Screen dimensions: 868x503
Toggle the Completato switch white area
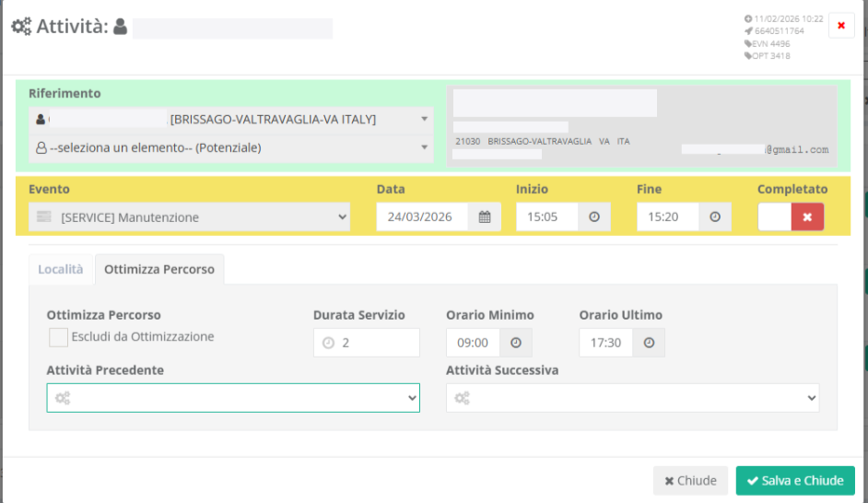pos(774,217)
